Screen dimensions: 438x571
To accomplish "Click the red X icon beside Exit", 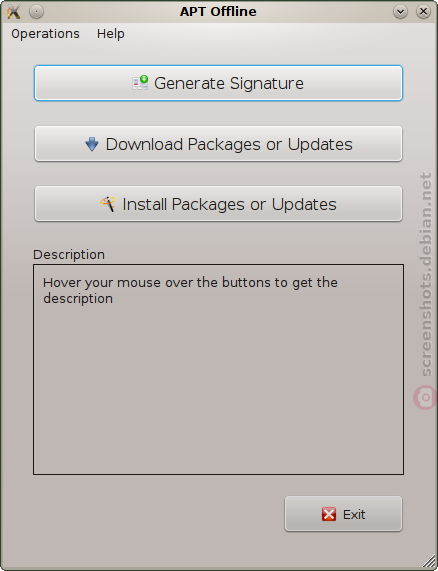I will 329,514.
